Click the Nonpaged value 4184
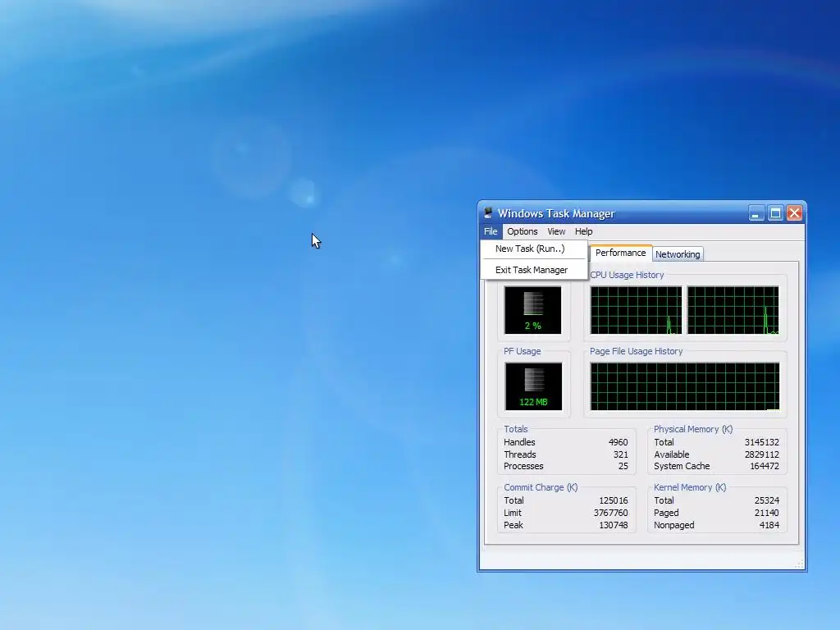The width and height of the screenshot is (840, 630). tap(769, 526)
